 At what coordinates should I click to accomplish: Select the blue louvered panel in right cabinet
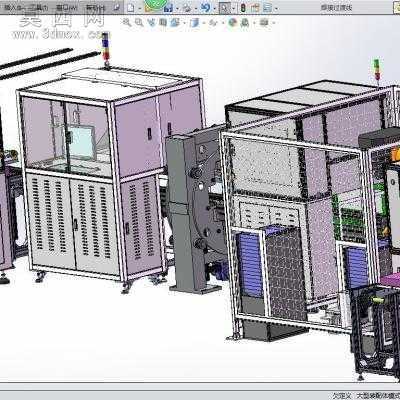click(x=250, y=265)
